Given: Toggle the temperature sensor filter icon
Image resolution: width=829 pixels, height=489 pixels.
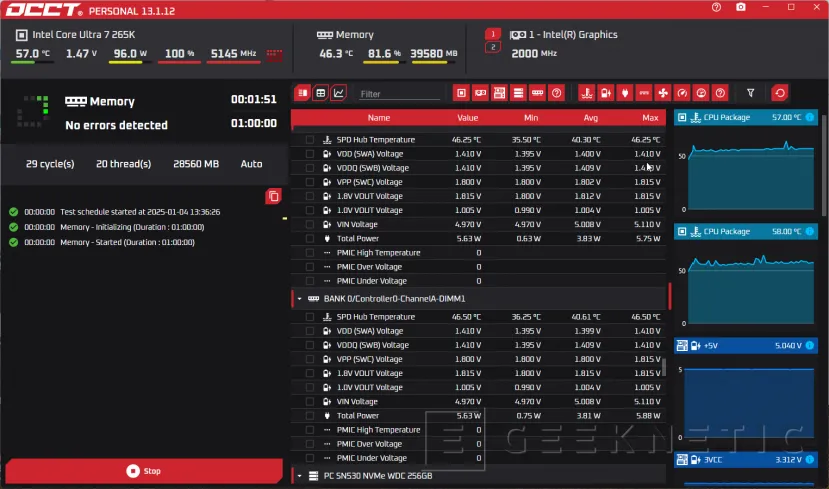Looking at the screenshot, I should tap(586, 93).
